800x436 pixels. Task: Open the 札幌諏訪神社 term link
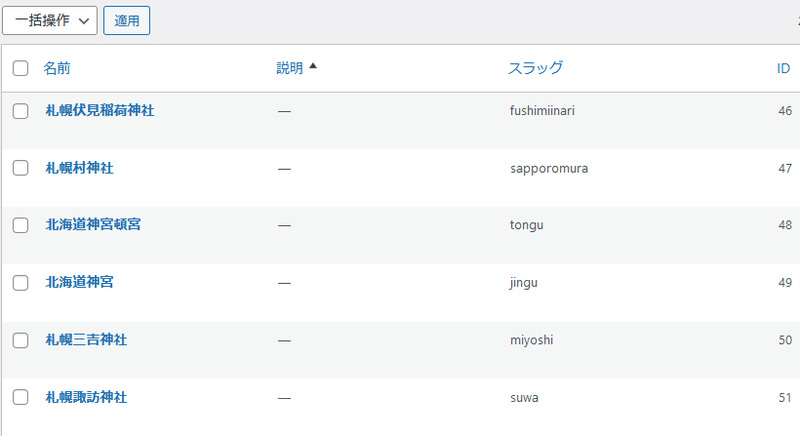(x=86, y=397)
